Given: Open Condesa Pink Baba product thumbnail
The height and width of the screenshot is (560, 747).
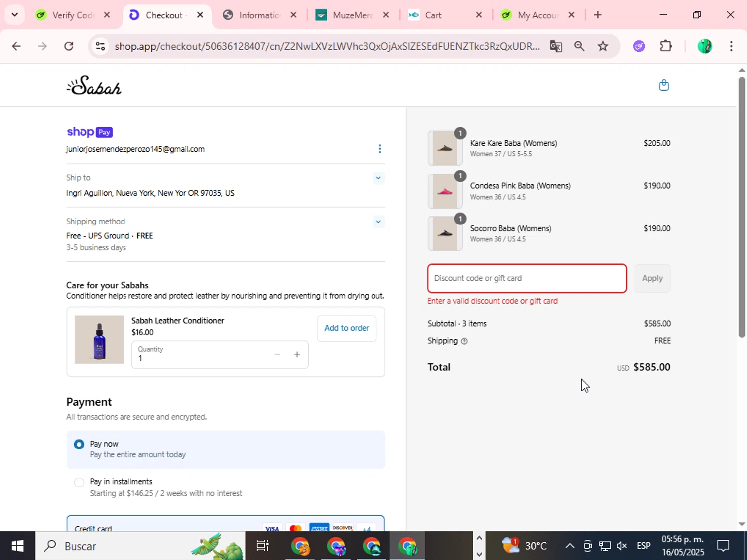Looking at the screenshot, I should tap(445, 191).
